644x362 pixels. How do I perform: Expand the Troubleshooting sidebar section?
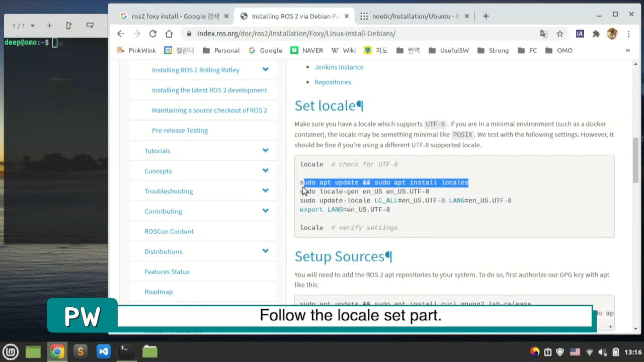click(265, 191)
